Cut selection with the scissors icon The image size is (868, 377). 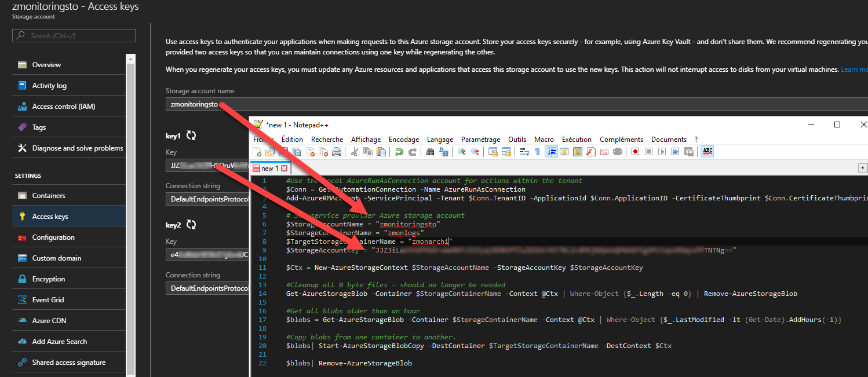[x=354, y=152]
